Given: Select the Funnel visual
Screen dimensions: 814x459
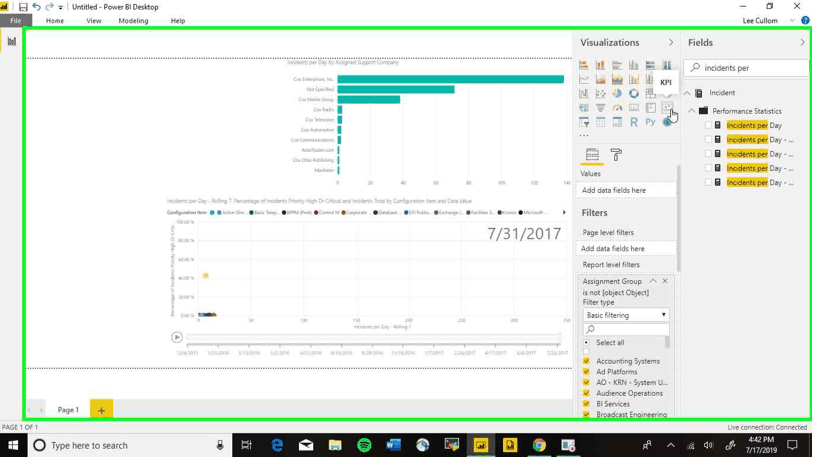Looking at the screenshot, I should (x=601, y=108).
